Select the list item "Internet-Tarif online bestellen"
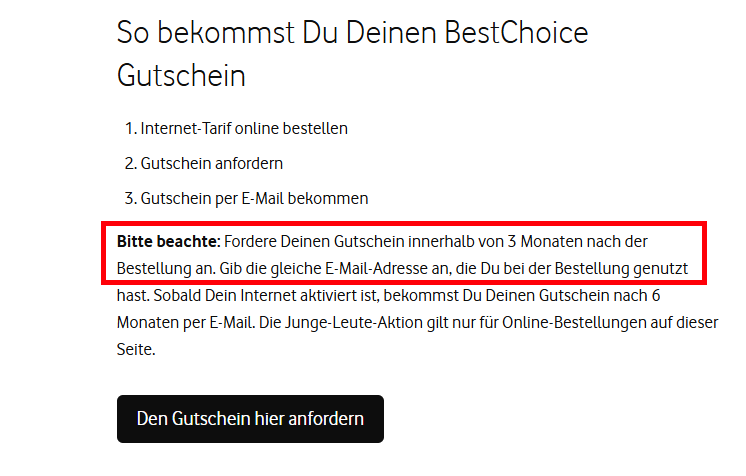This screenshot has width=746, height=476. [x=244, y=128]
